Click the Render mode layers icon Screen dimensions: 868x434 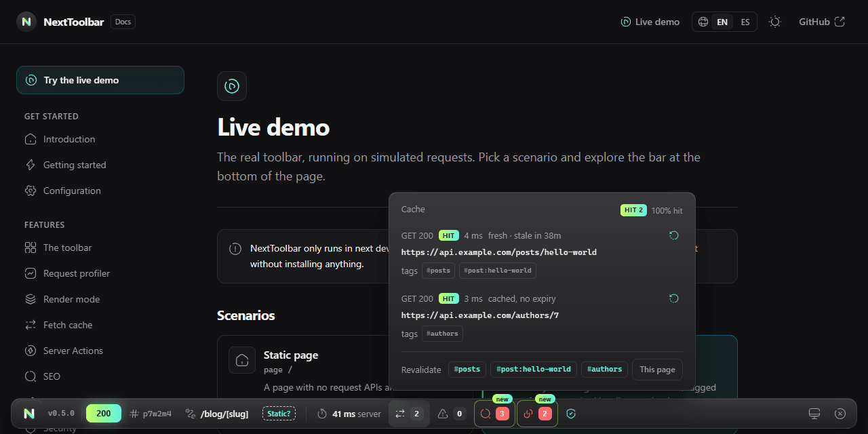click(x=31, y=299)
